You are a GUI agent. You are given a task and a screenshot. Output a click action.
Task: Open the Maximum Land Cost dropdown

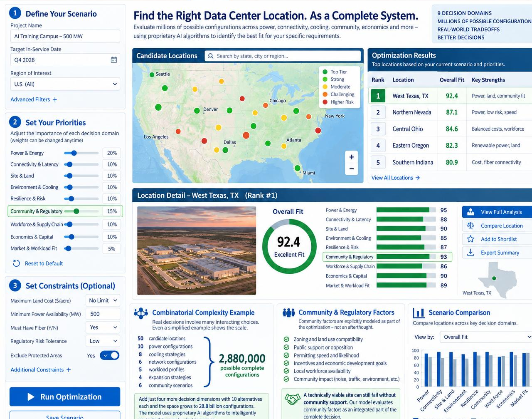(x=103, y=300)
